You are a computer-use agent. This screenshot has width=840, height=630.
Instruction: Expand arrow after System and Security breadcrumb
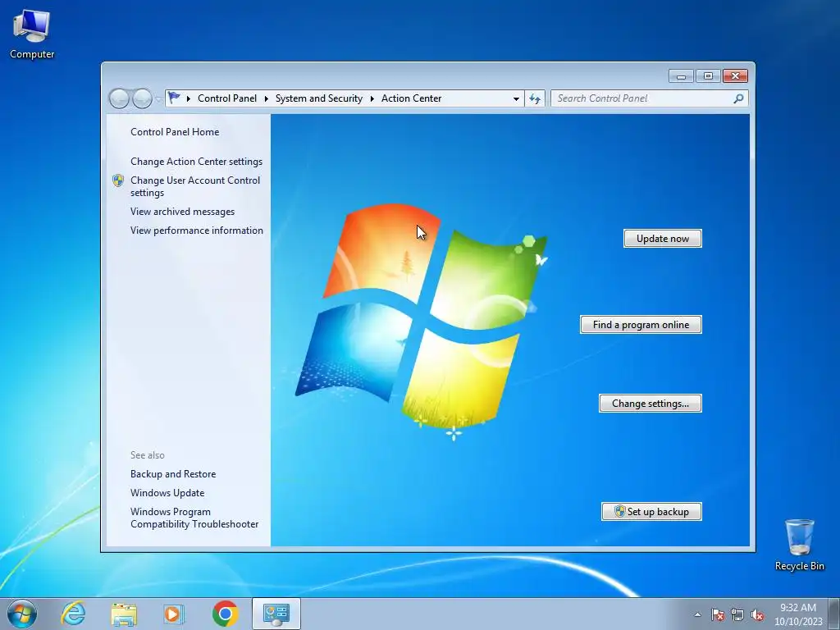372,98
